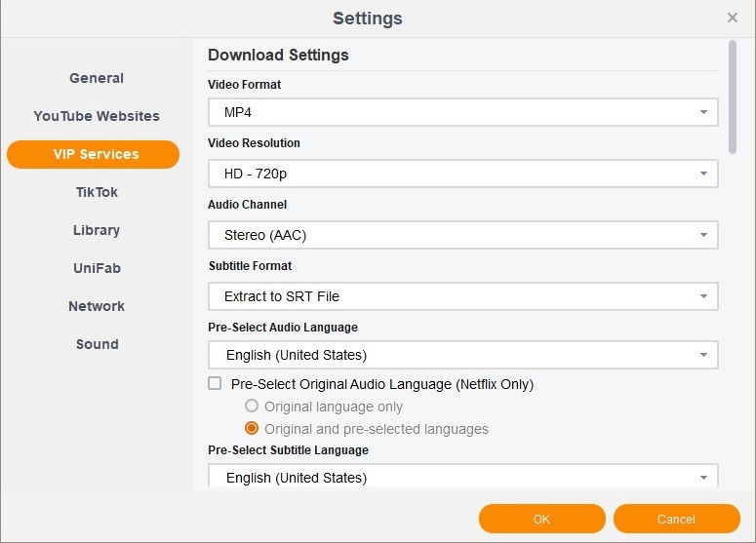Open the Audio Channel Stereo (AAC) dropdown
This screenshot has width=756, height=543.
(462, 235)
